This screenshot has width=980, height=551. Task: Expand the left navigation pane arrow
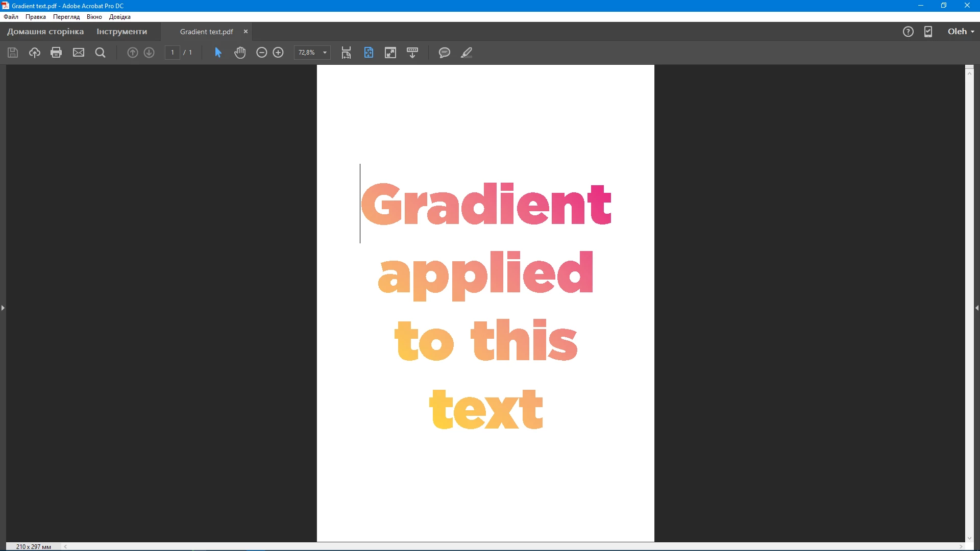click(3, 308)
